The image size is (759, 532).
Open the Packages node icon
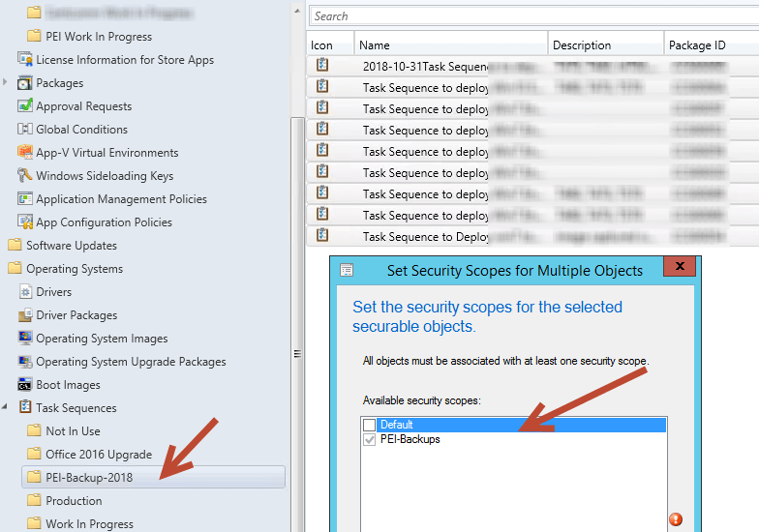pos(25,83)
